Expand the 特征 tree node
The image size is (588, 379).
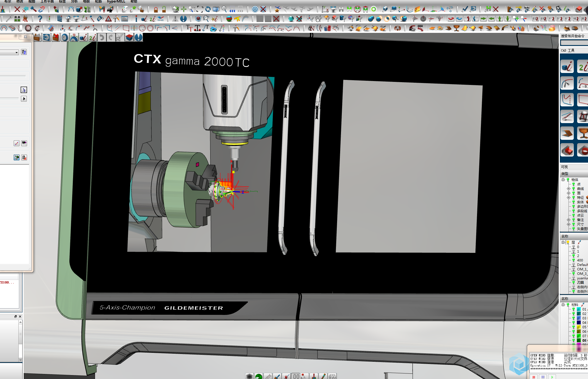click(x=568, y=197)
